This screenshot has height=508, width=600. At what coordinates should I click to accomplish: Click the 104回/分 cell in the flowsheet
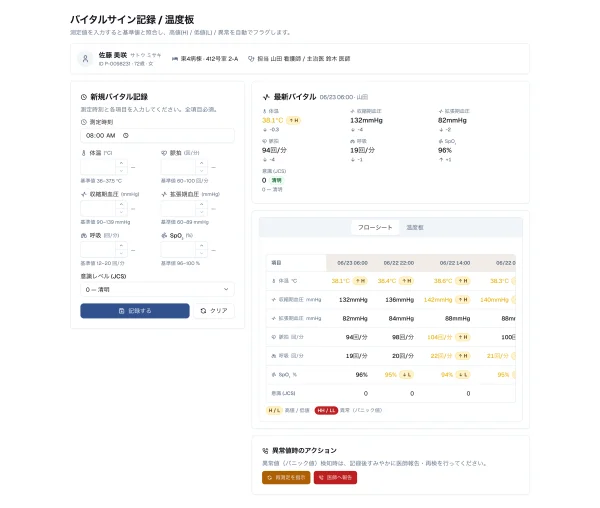tap(447, 337)
